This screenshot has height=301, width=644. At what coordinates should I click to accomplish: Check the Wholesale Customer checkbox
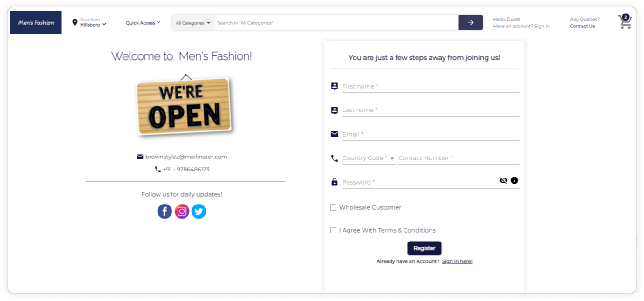coord(333,207)
